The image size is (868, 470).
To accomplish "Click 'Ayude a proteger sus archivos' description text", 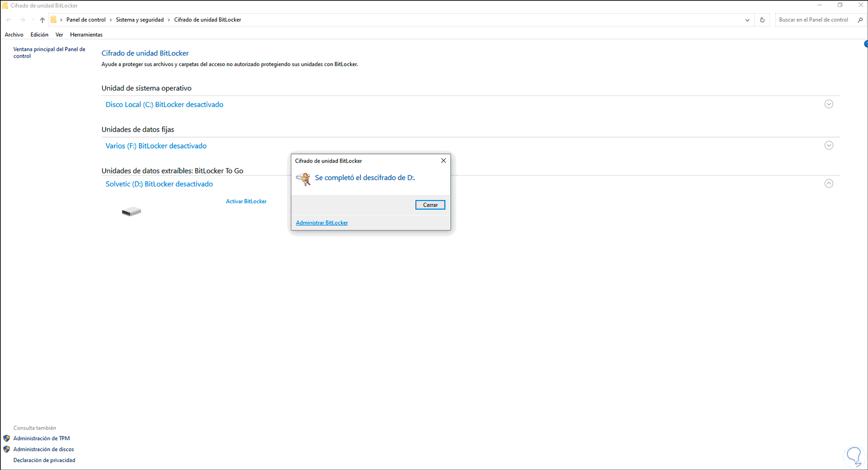I will coord(230,65).
